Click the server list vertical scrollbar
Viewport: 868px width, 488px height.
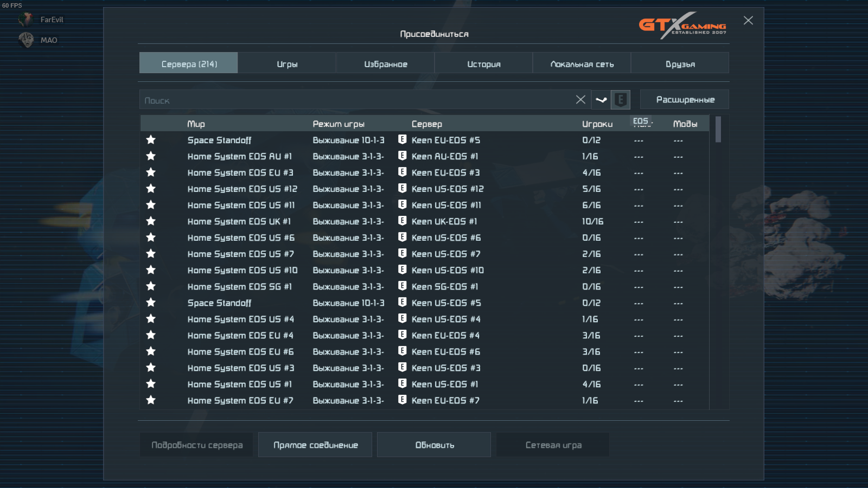point(718,130)
